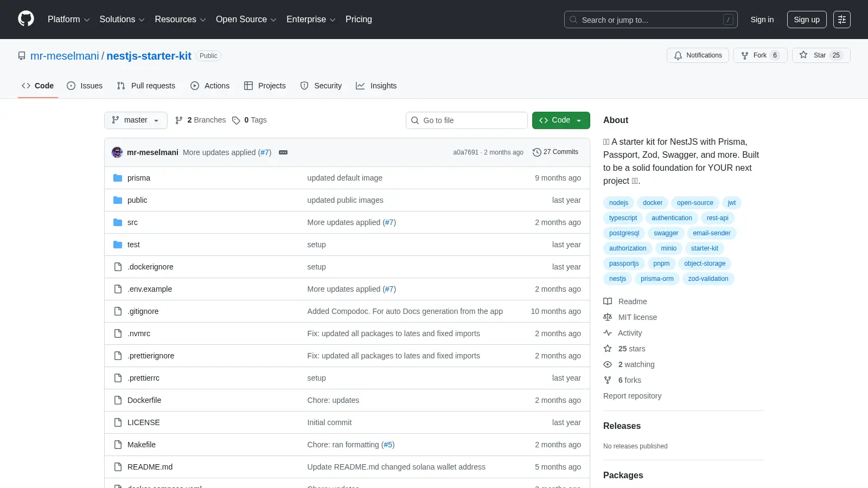Open the 'Initial commit' message for LICENSE
The image size is (868, 488).
click(x=329, y=422)
